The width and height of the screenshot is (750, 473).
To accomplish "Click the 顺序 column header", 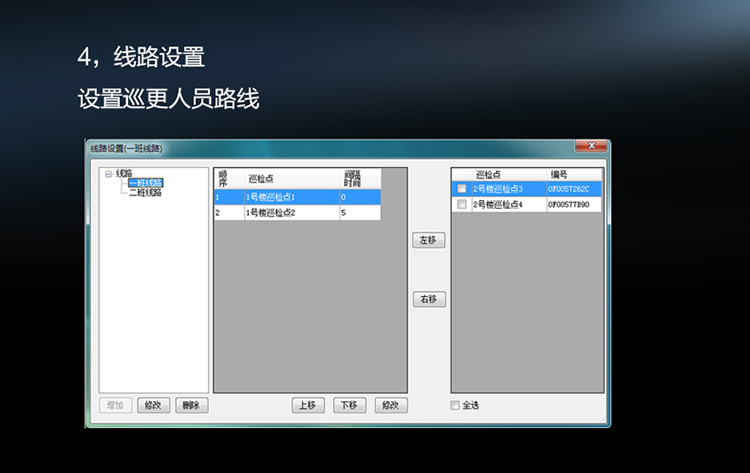I will [229, 178].
